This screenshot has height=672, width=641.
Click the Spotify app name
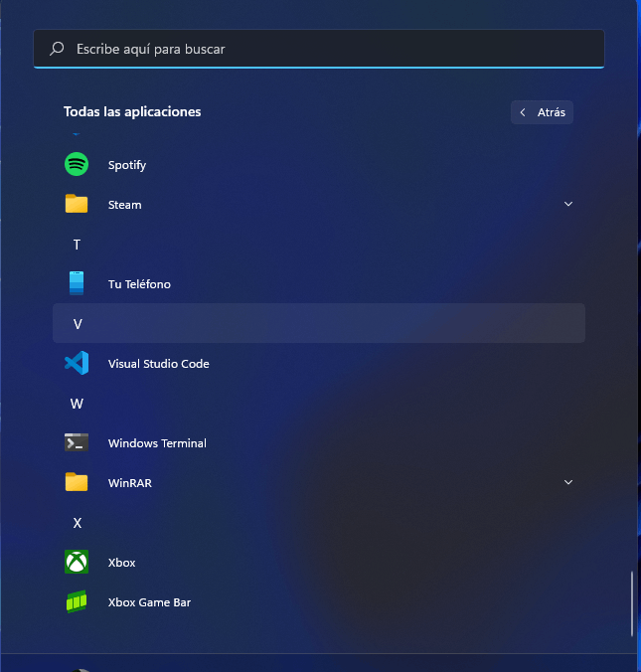click(x=127, y=165)
